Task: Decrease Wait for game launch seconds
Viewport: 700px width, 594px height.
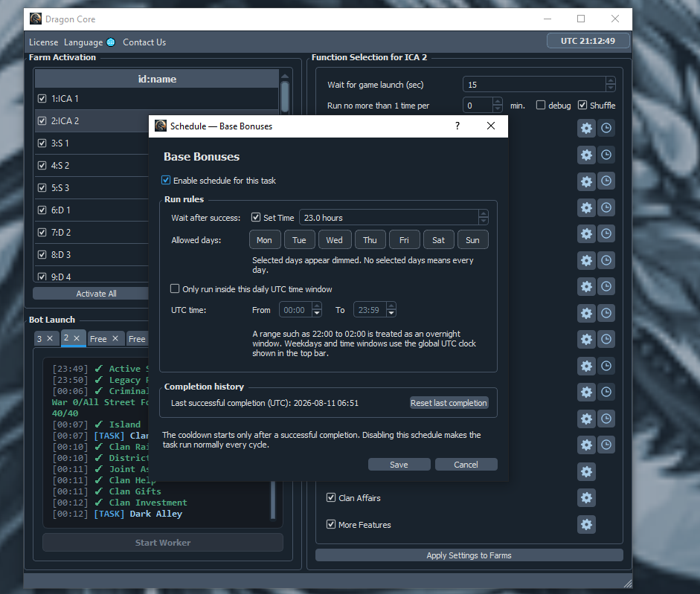Action: (x=610, y=88)
